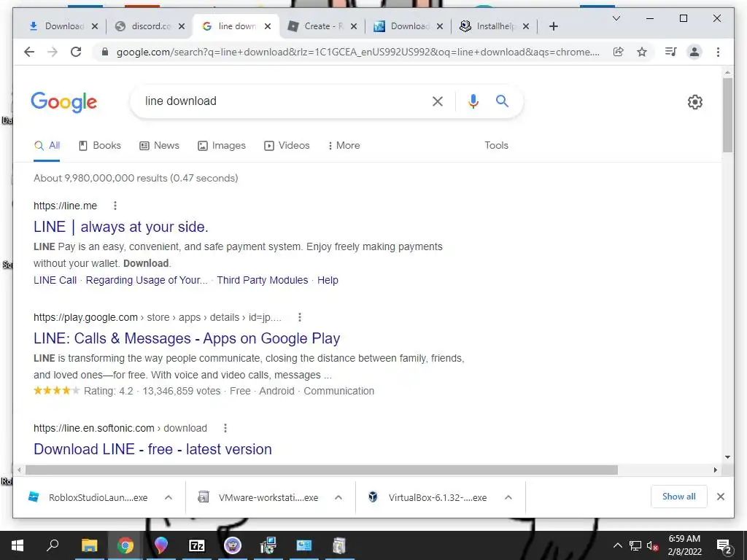Image resolution: width=747 pixels, height=560 pixels.
Task: Expand VMware-workstation download options
Action: point(338,497)
